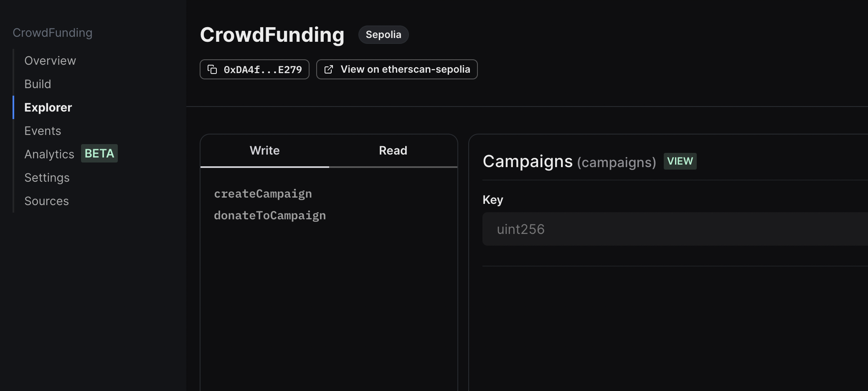Switch to the Read tab
The height and width of the screenshot is (391, 868).
tap(393, 150)
